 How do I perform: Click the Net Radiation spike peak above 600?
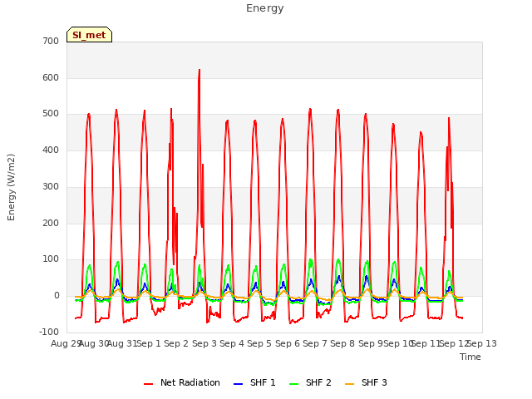pyautogui.click(x=199, y=70)
